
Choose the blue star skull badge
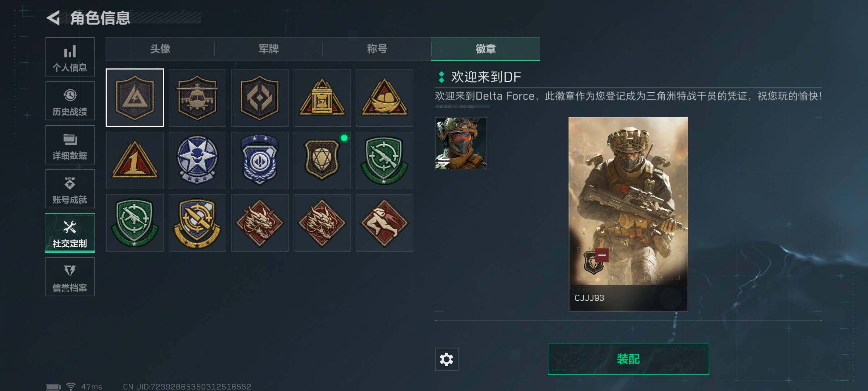(x=197, y=160)
